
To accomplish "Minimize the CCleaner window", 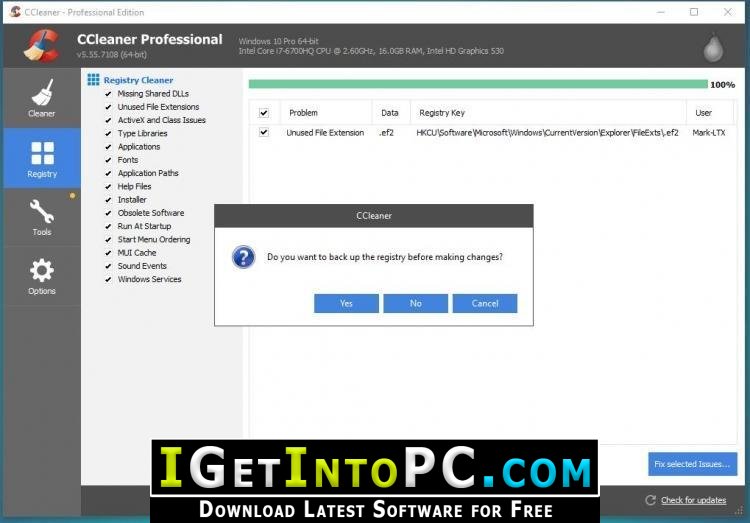I will click(661, 12).
